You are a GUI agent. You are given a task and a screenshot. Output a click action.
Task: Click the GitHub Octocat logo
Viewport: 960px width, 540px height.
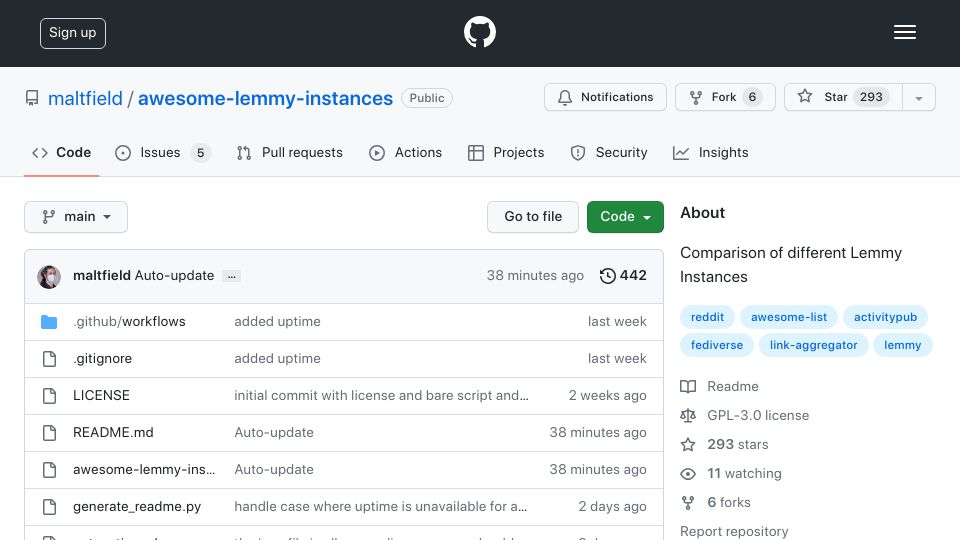[479, 32]
